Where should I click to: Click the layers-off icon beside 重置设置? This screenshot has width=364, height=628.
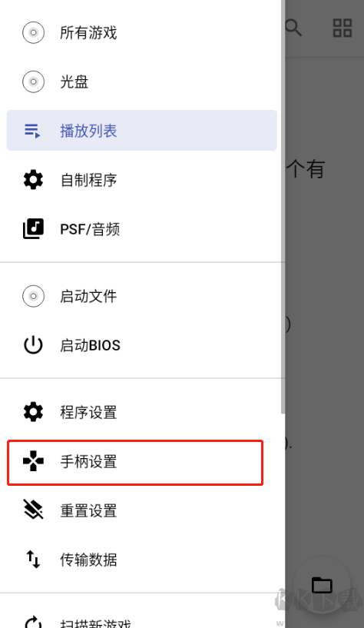(33, 510)
